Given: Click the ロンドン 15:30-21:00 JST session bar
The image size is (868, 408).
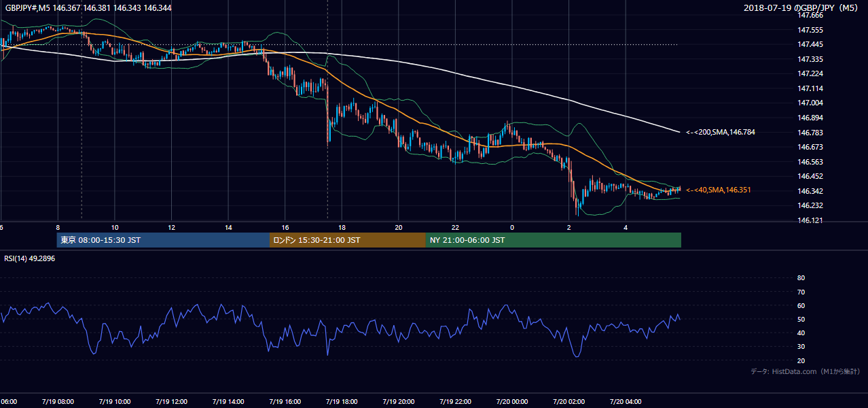Looking at the screenshot, I should (348, 240).
